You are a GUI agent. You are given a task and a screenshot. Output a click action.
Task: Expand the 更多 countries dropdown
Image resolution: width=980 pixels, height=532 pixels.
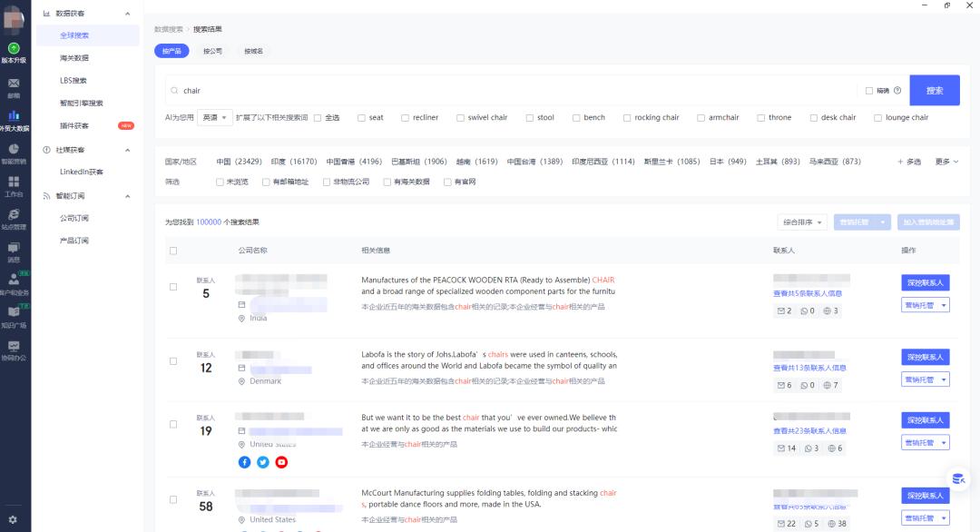click(946, 161)
